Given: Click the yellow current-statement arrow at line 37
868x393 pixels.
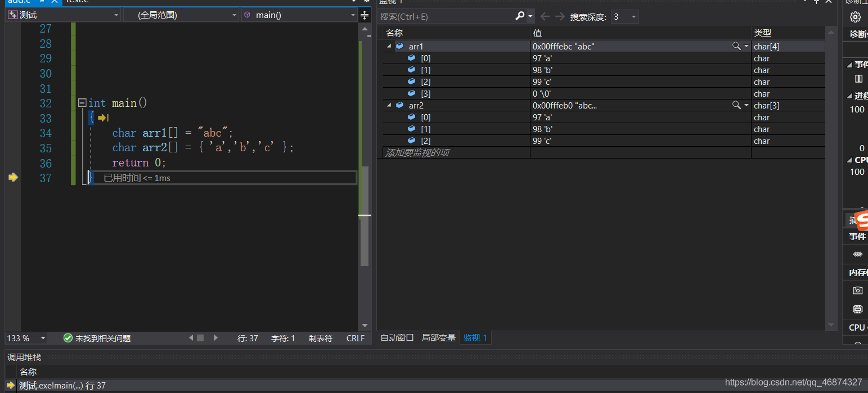Looking at the screenshot, I should [13, 178].
